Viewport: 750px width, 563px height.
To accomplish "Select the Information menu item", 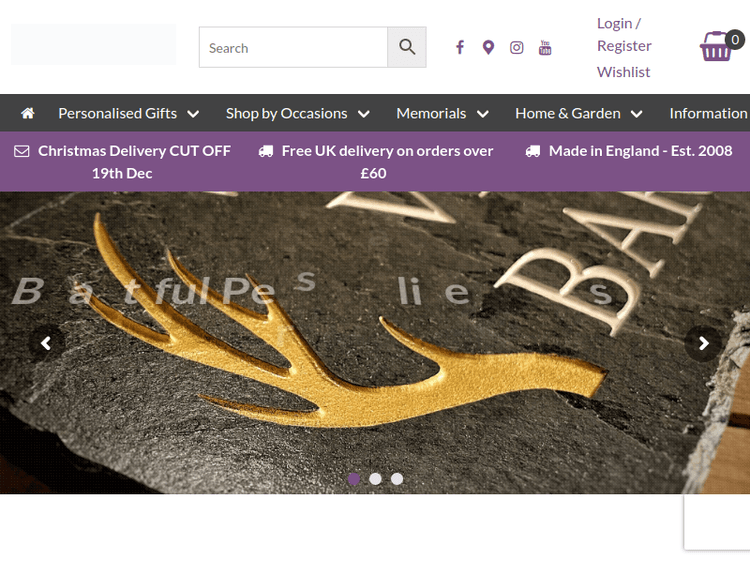I will [x=708, y=113].
